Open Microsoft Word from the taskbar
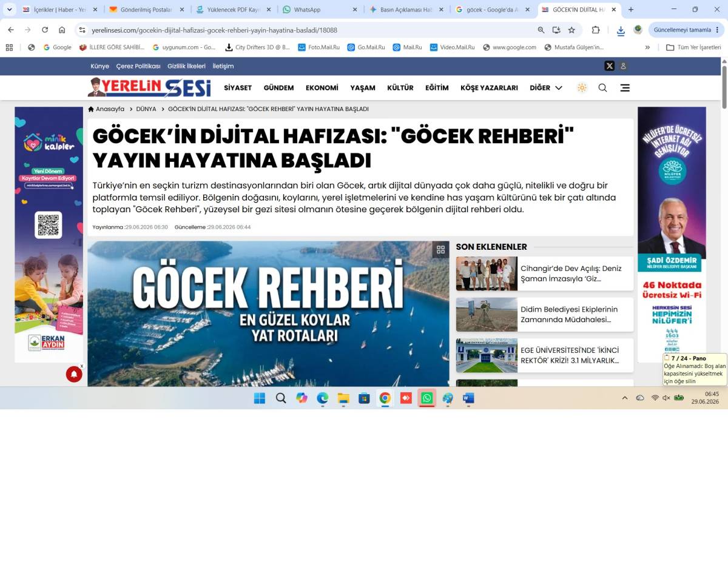This screenshot has width=728, height=570. [468, 398]
